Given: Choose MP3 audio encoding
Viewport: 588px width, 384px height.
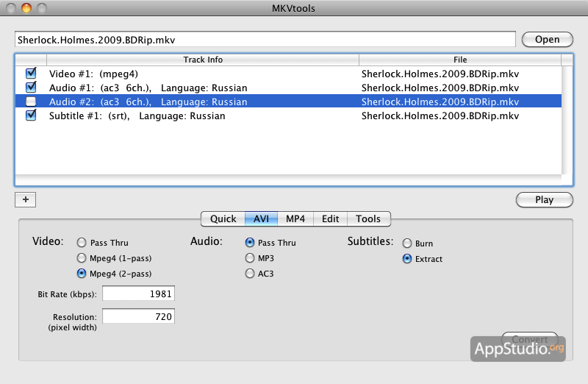Looking at the screenshot, I should tap(250, 258).
